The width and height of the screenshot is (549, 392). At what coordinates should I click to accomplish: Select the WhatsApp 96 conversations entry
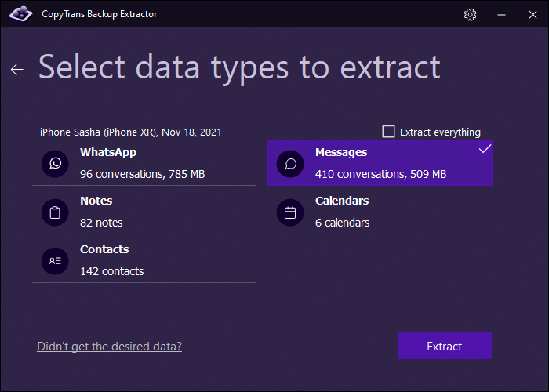[x=142, y=174]
